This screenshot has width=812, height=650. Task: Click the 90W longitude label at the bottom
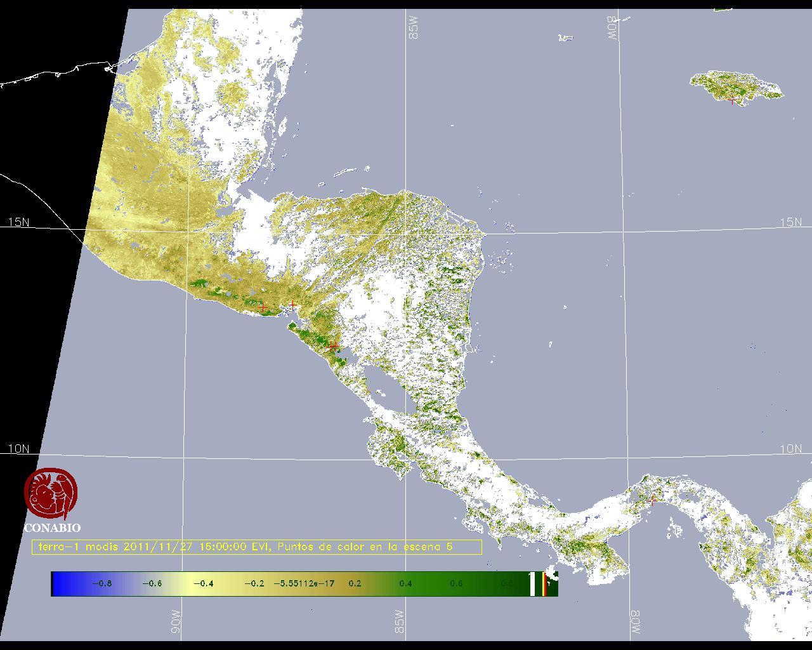click(176, 621)
